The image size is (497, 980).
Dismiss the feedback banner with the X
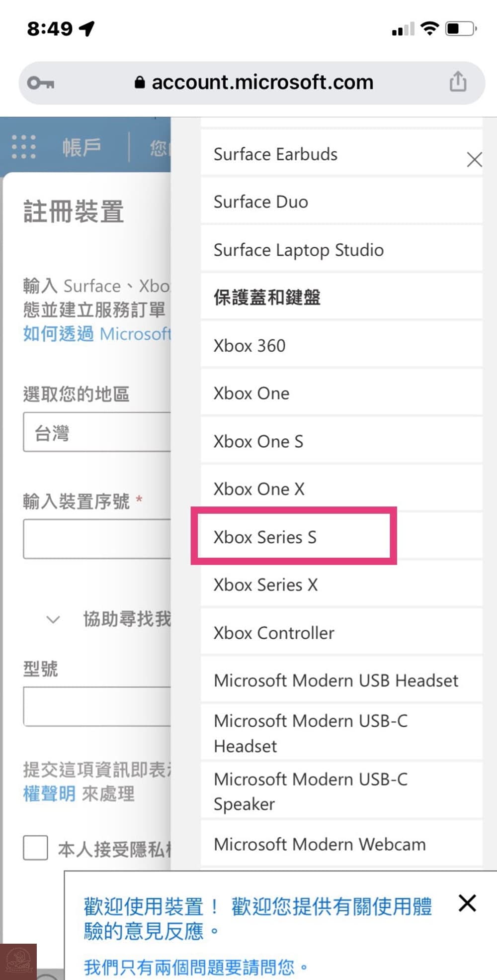point(467,903)
